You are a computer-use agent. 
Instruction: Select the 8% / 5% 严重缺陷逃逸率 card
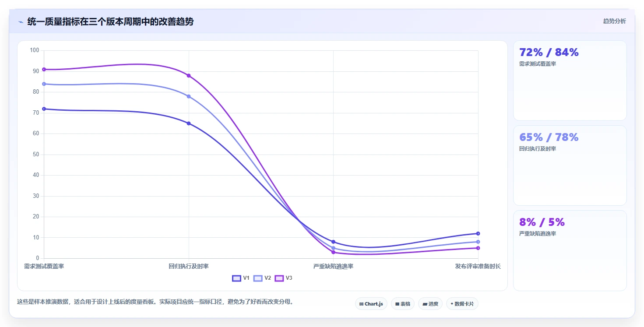pos(570,250)
